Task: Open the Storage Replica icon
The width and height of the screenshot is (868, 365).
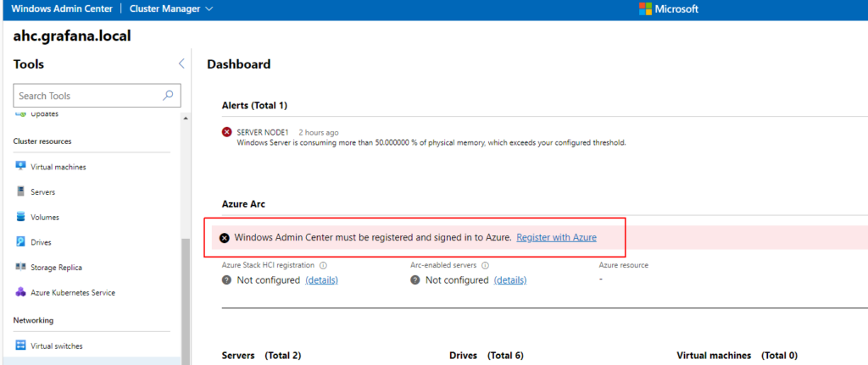Action: tap(20, 267)
